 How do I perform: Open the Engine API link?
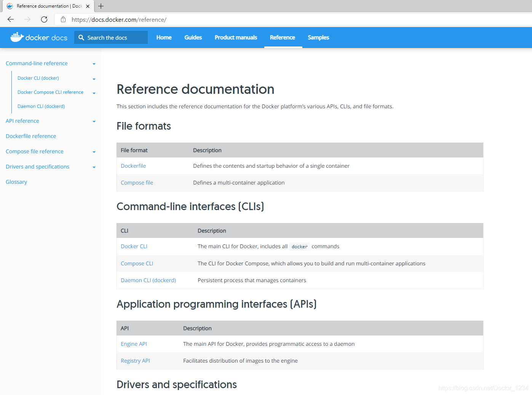coord(134,344)
